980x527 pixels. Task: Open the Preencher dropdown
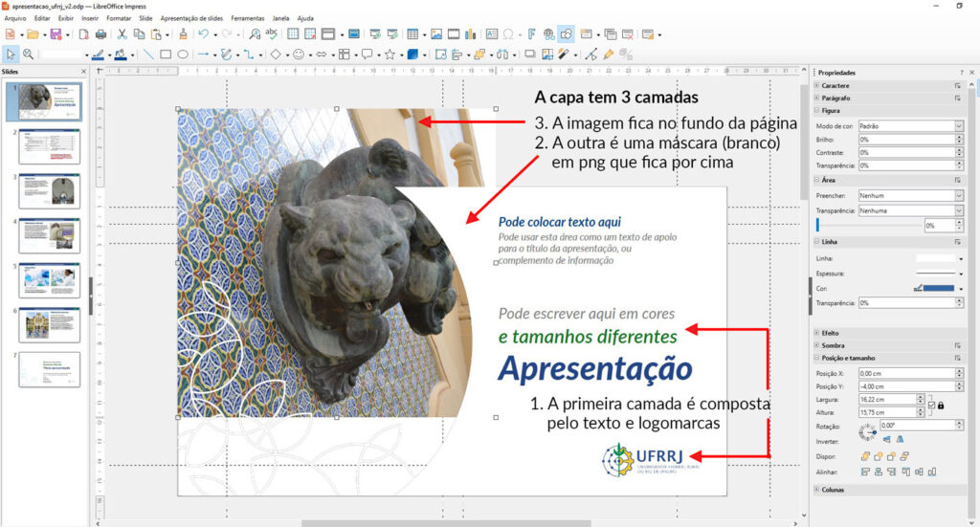point(958,195)
